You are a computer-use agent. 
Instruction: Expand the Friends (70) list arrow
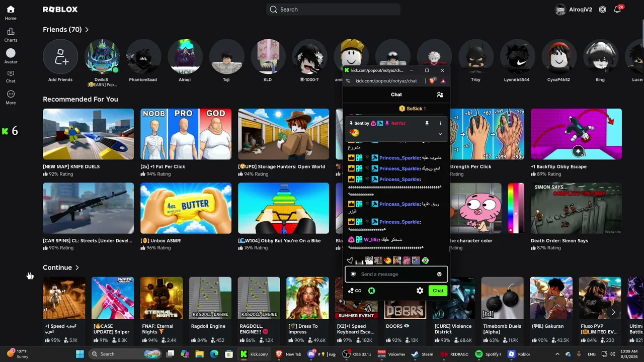(87, 30)
